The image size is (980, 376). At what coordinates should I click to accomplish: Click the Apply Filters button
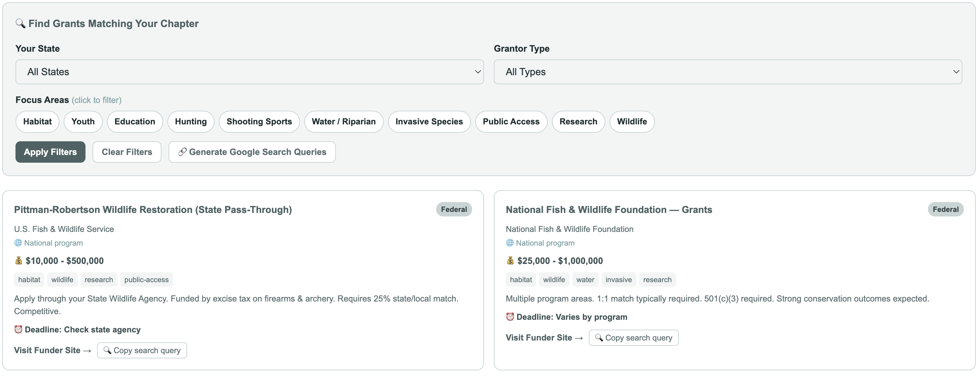(50, 152)
